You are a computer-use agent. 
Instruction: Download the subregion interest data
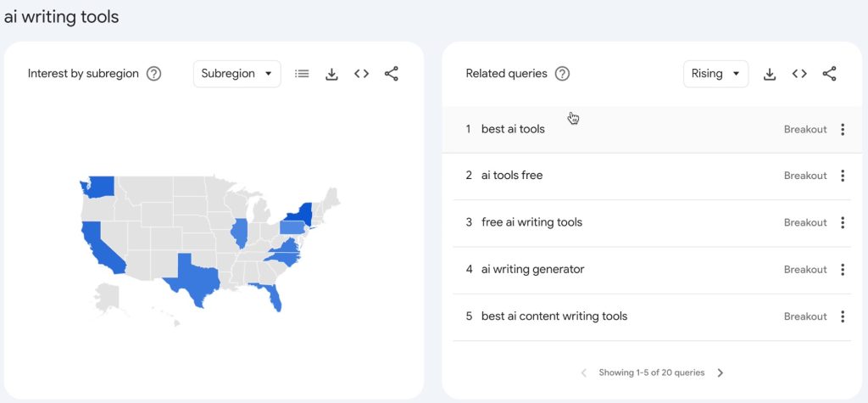coord(331,74)
